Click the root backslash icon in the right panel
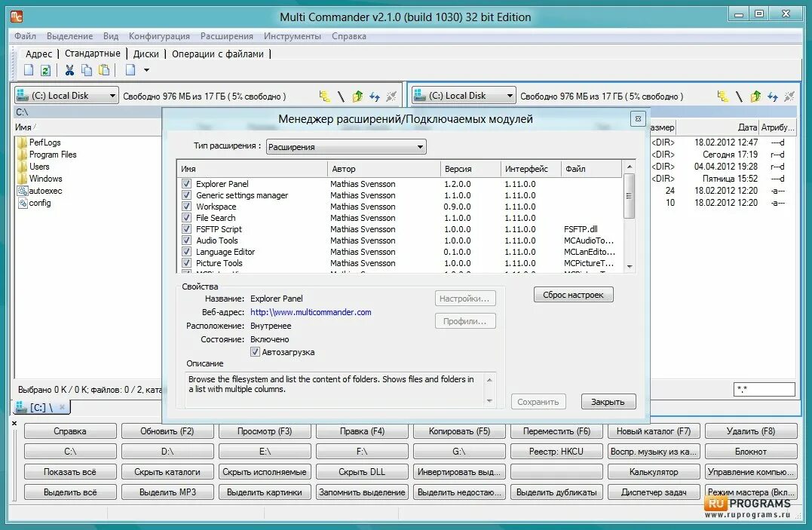 coord(739,96)
